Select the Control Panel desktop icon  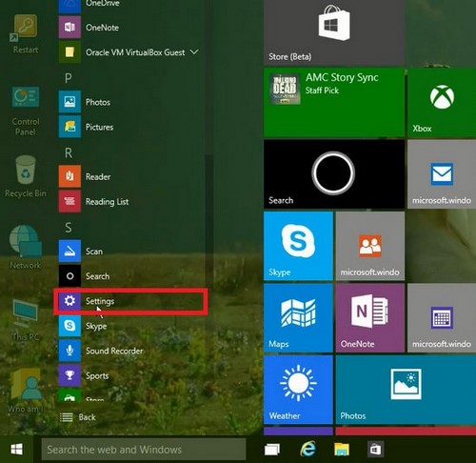(25, 111)
